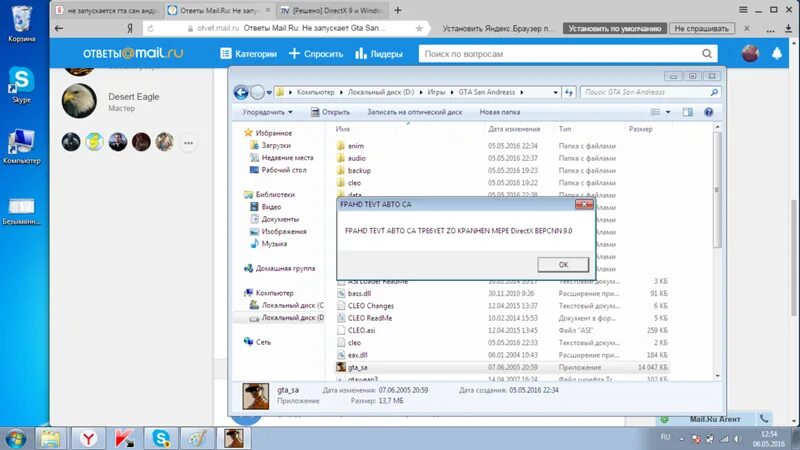The height and width of the screenshot is (450, 800).
Task: Open Музыка library
Action: point(274,244)
